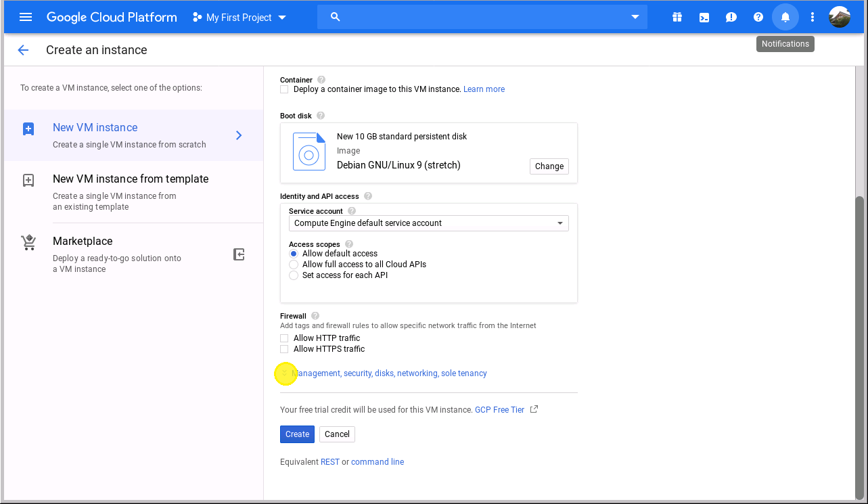
Task: Check Allow HTTPS traffic
Action: [284, 349]
